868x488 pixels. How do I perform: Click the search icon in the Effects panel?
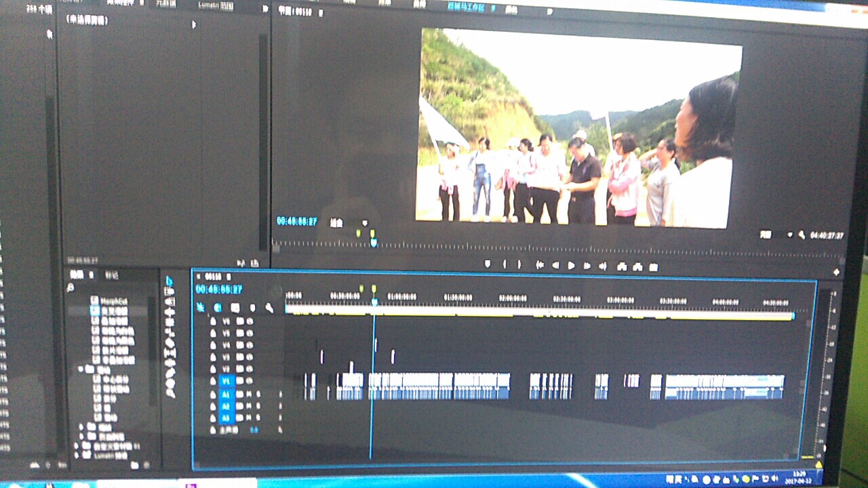pyautogui.click(x=71, y=287)
